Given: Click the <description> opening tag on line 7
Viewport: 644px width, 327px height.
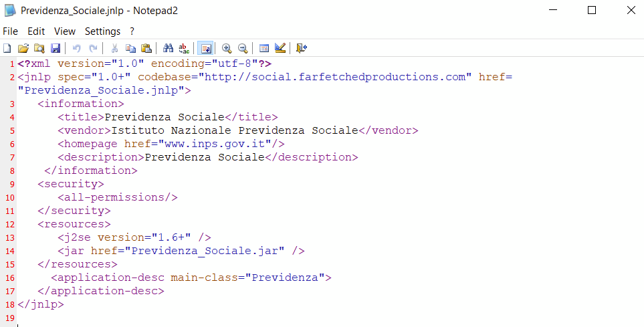Looking at the screenshot, I should pos(101,157).
